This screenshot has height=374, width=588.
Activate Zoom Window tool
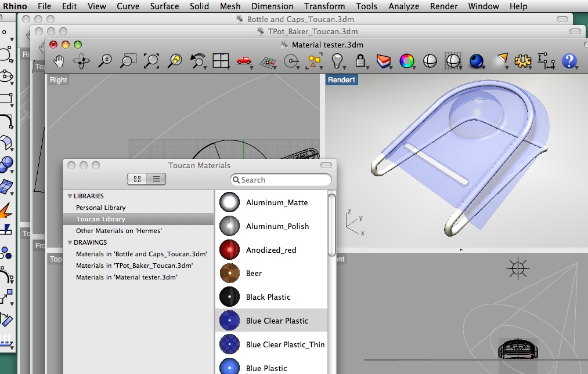(x=128, y=60)
